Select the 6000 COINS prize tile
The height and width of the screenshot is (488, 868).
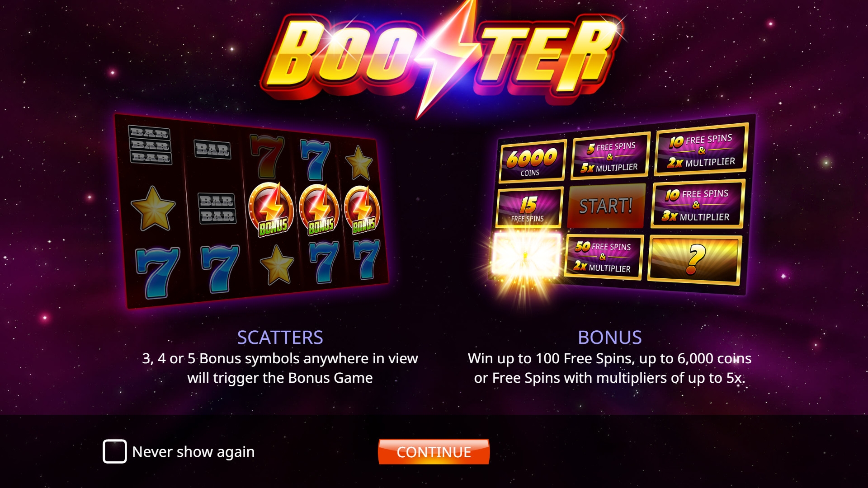tap(532, 162)
